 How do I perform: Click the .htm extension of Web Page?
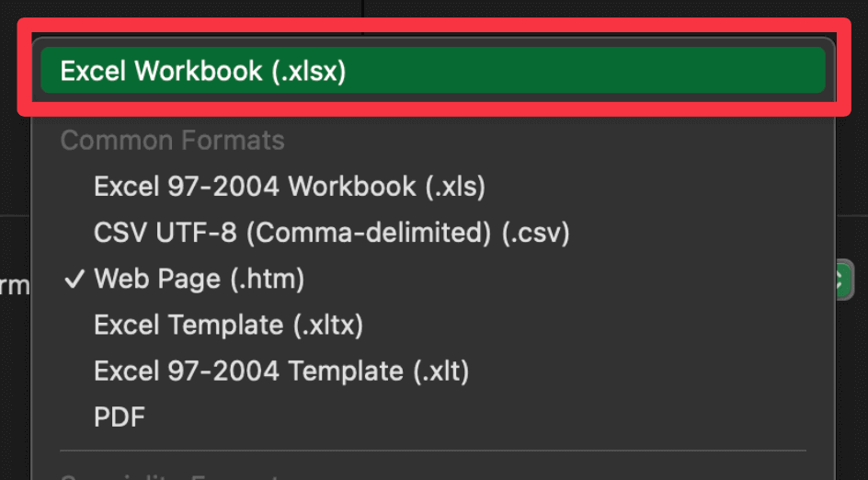tap(268, 279)
